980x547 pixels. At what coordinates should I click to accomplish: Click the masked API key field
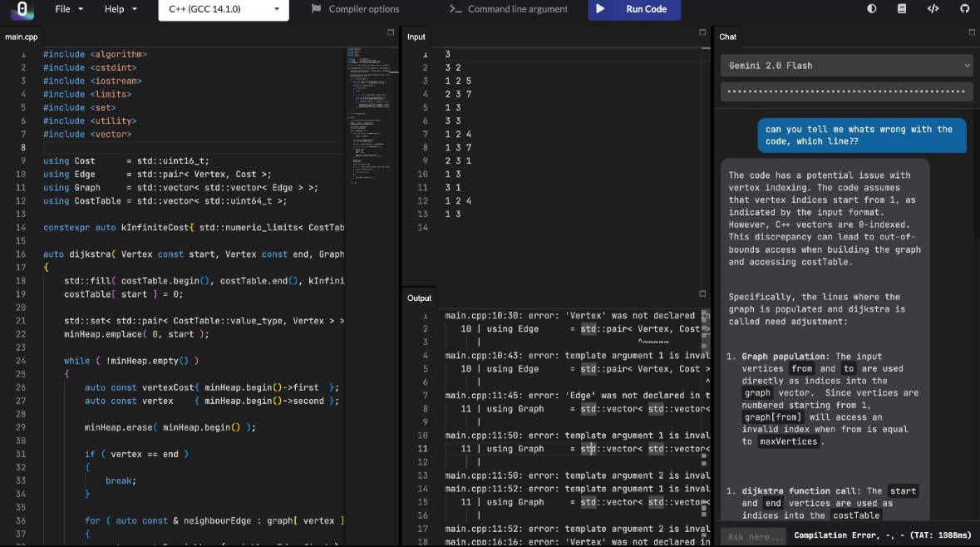[x=847, y=91]
